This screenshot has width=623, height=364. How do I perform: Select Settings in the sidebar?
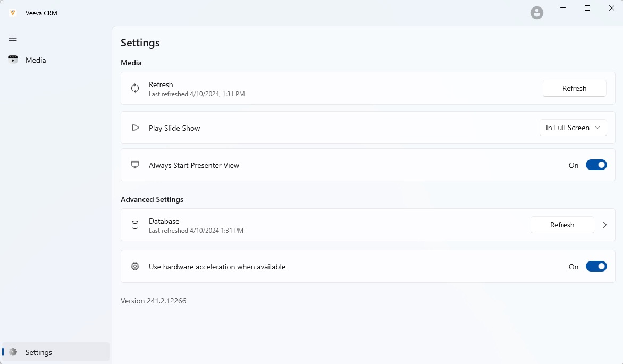click(x=39, y=352)
